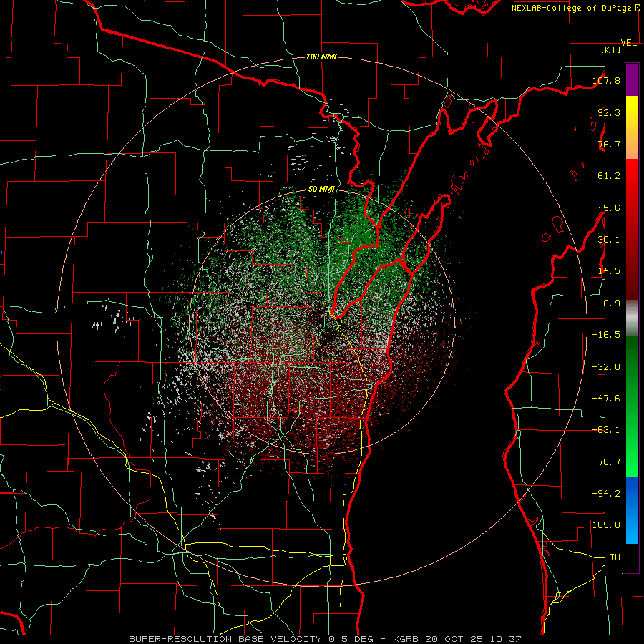Click the -32.0 scale value

pyautogui.click(x=606, y=367)
